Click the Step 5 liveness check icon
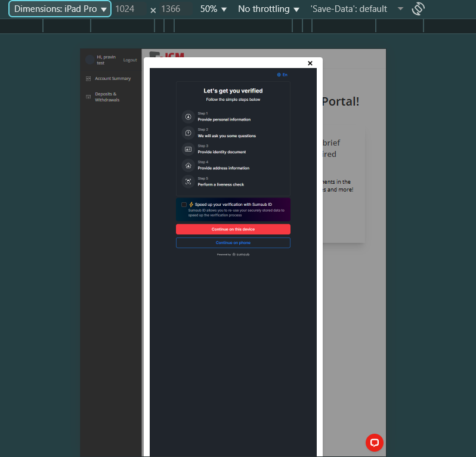This screenshot has width=476, height=457. [188, 181]
